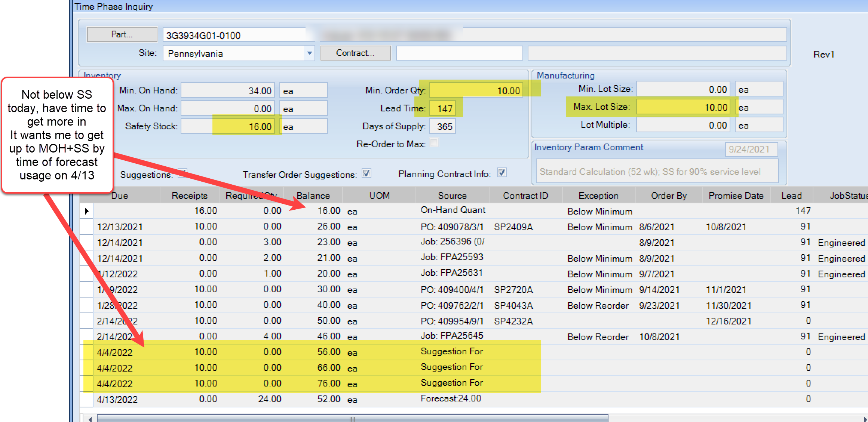The height and width of the screenshot is (422, 868).
Task: Click the Max. Lot Size field 10.00
Action: tap(683, 107)
